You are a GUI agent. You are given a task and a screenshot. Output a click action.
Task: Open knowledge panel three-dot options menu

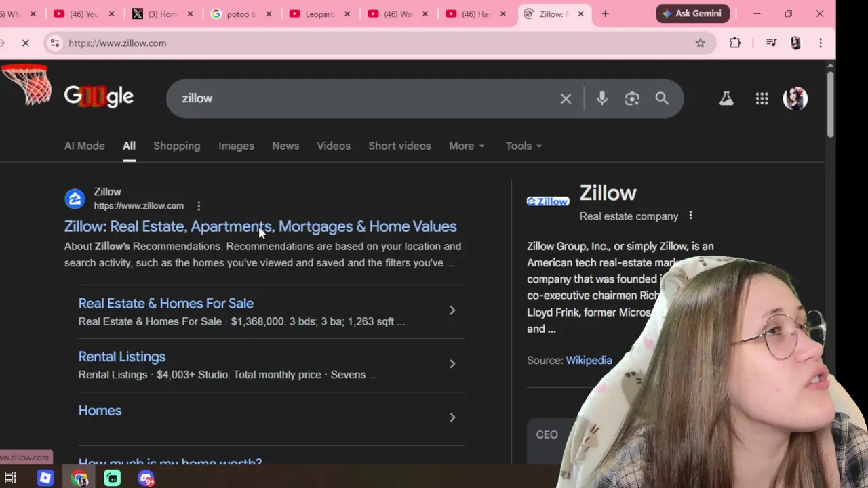[x=690, y=216]
